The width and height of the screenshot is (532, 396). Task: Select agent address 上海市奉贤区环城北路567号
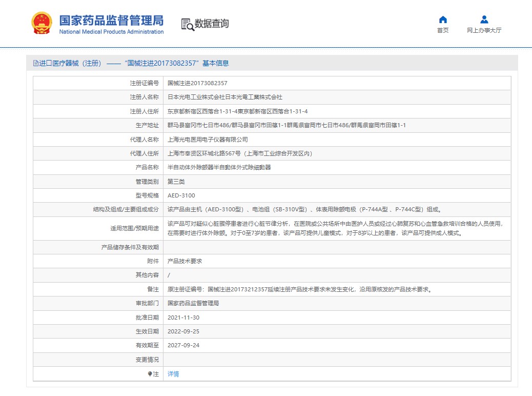pyautogui.click(x=204, y=153)
